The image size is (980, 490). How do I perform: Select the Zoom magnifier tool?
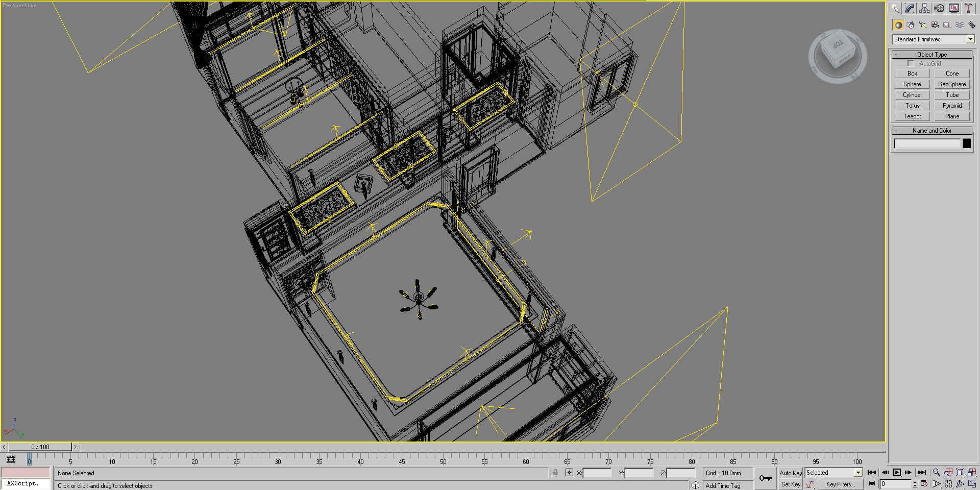click(936, 473)
